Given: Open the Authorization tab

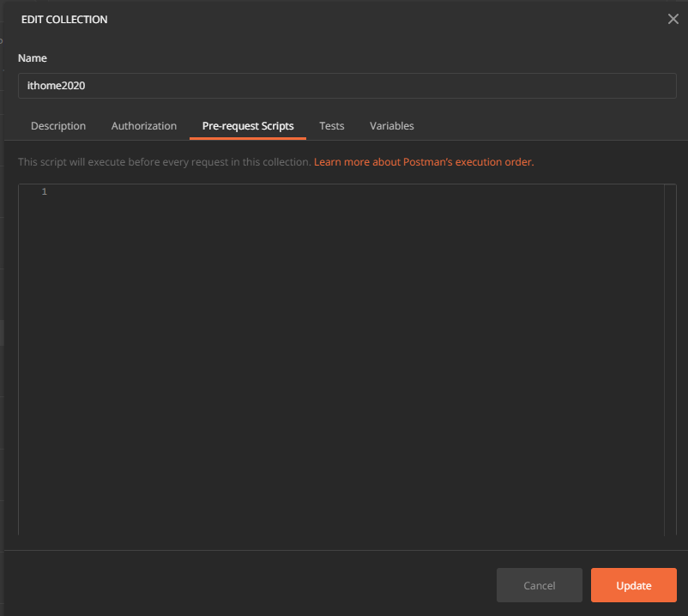Looking at the screenshot, I should point(144,126).
